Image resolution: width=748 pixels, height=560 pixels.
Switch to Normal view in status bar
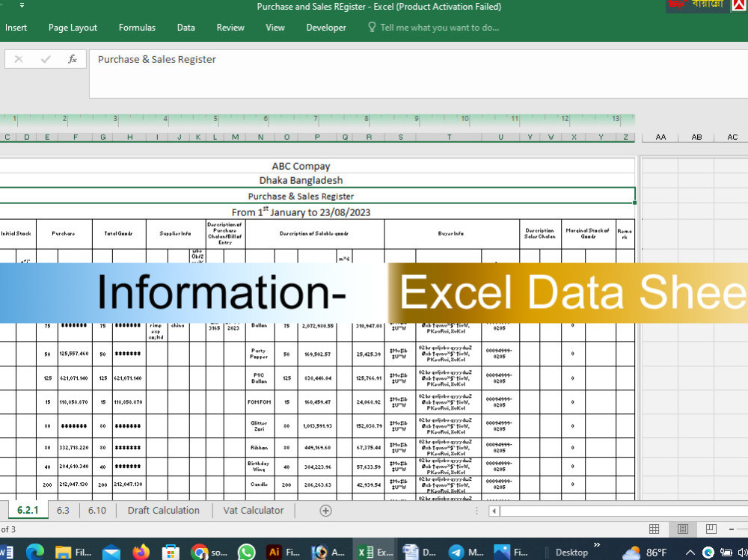[654, 529]
